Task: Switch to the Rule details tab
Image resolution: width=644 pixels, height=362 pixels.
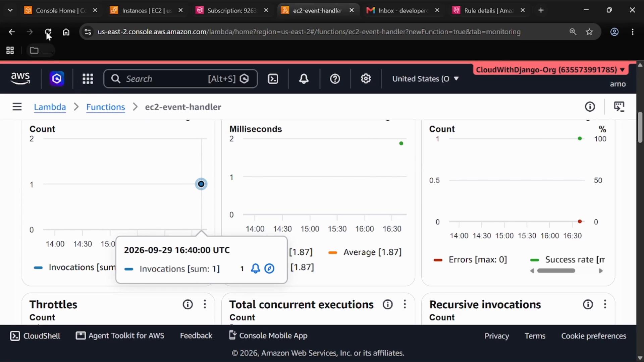Action: (x=489, y=10)
